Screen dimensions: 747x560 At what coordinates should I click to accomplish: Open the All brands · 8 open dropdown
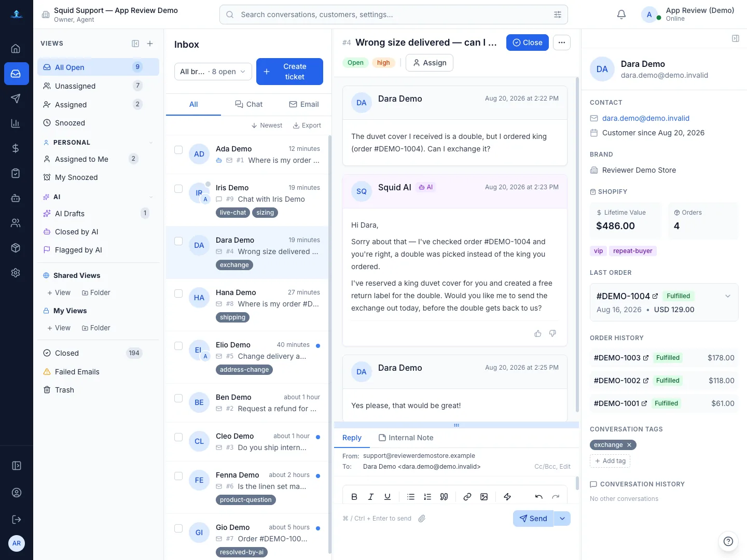coord(213,72)
